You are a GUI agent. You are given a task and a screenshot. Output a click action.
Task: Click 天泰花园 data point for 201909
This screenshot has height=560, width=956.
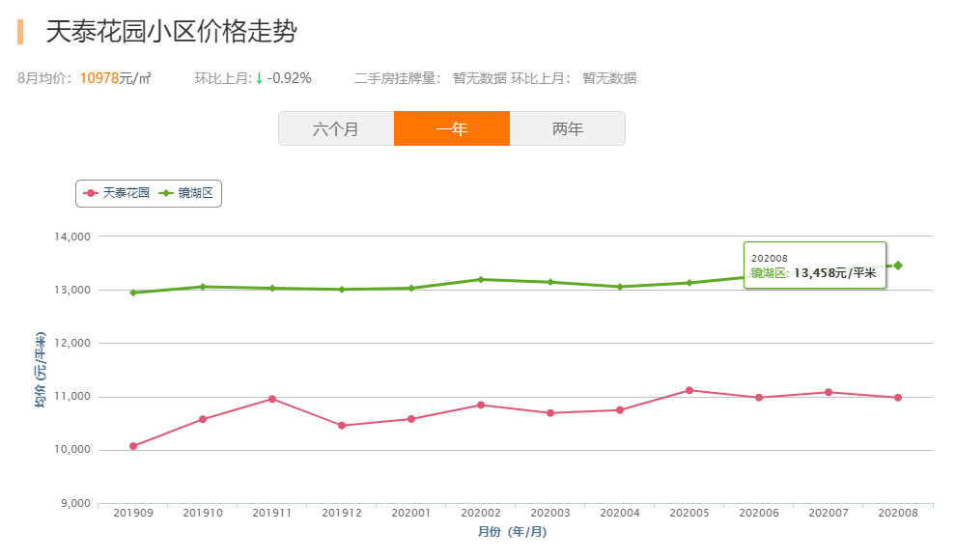click(x=133, y=446)
